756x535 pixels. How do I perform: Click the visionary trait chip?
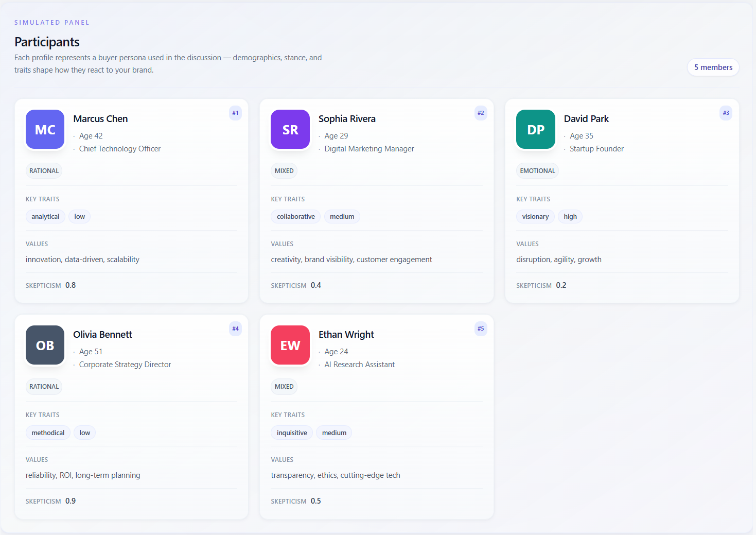click(x=535, y=217)
